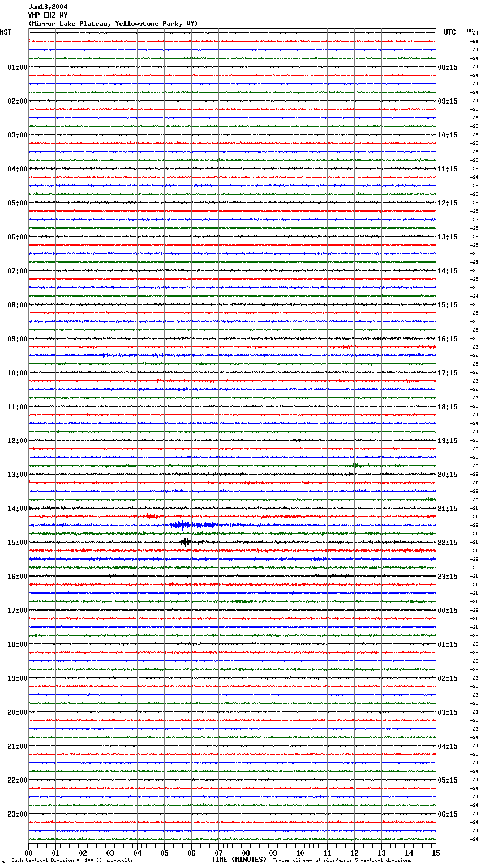Select the 22:00 MST time label

click(18, 780)
